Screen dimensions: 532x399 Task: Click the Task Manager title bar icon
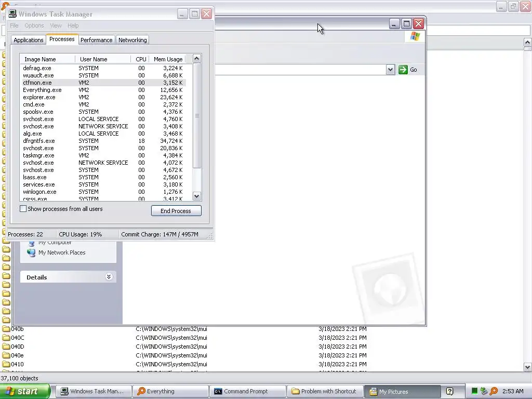click(x=12, y=14)
